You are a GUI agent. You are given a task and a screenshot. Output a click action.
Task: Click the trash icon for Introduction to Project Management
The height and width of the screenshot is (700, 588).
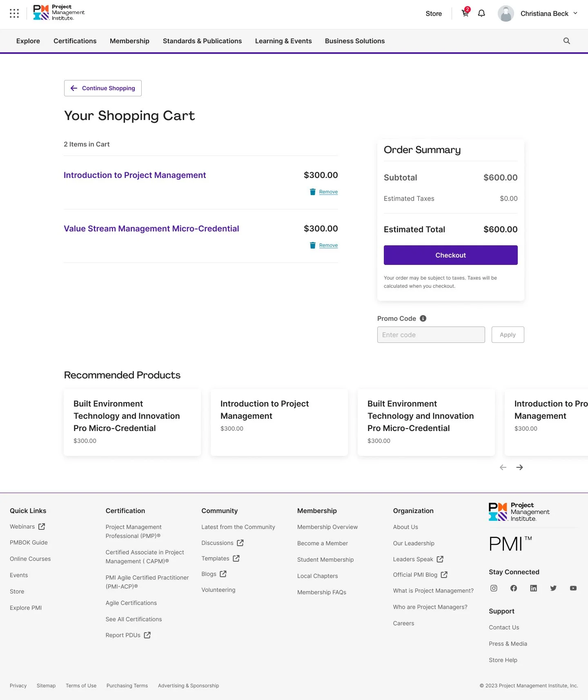pos(313,192)
